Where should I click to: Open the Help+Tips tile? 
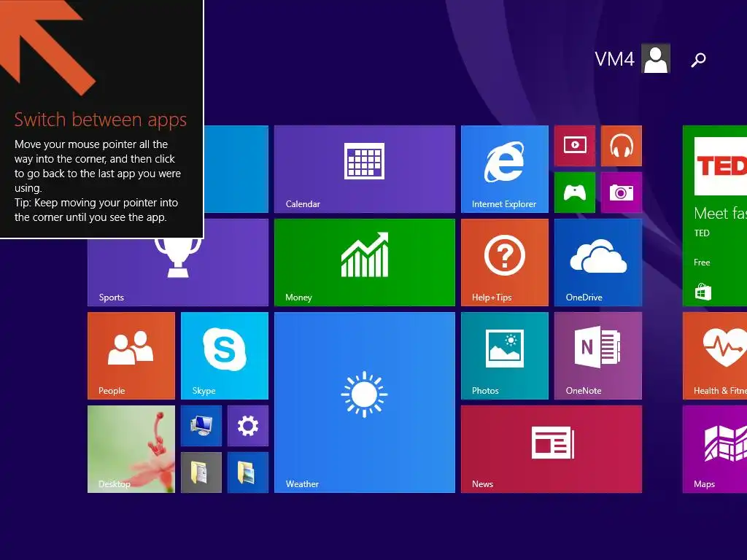[505, 262]
